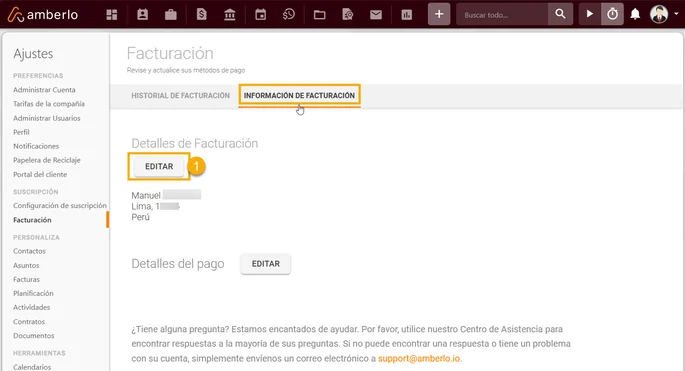
Task: Edit the Detalles de Facturación
Action: point(159,166)
